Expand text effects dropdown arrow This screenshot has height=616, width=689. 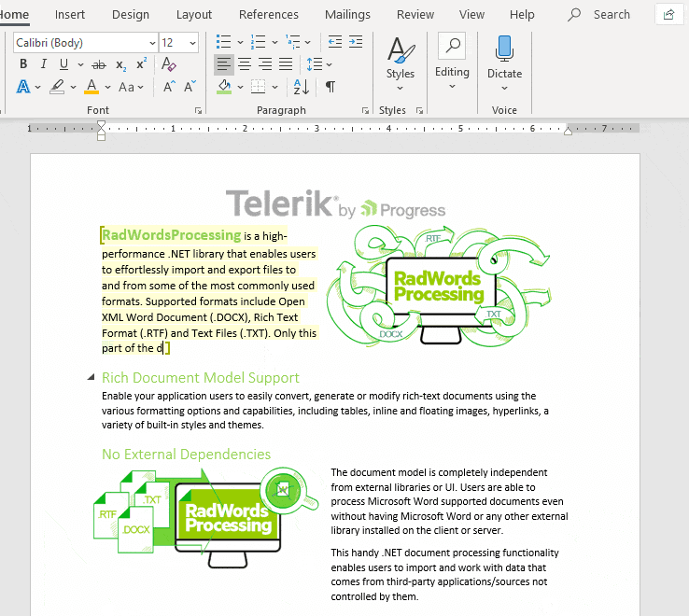pyautogui.click(x=38, y=87)
